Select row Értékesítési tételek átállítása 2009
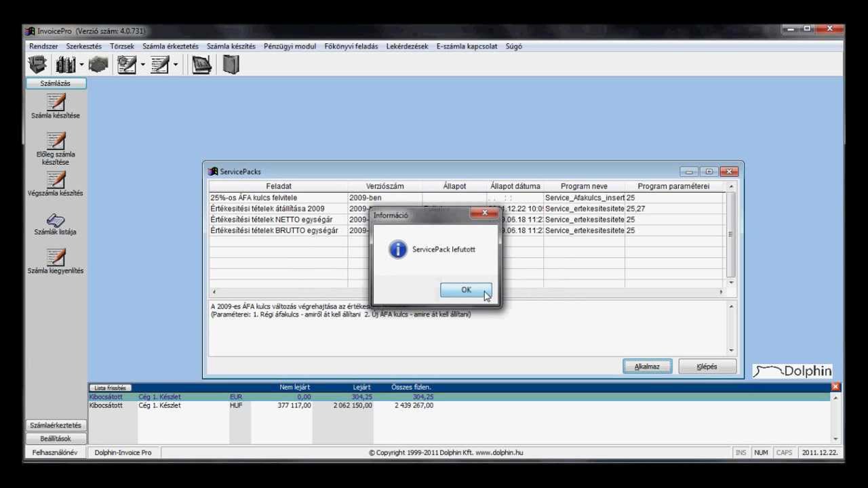The image size is (868, 488). coord(467,209)
